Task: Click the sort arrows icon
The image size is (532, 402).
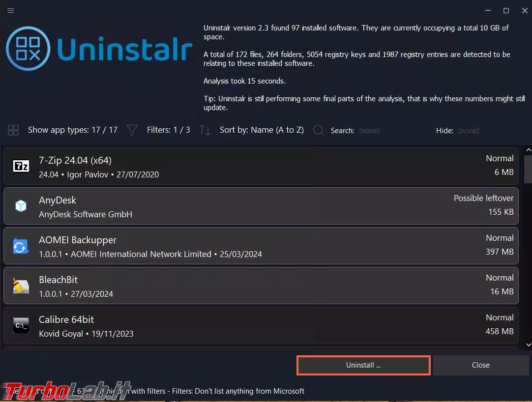Action: click(x=205, y=130)
